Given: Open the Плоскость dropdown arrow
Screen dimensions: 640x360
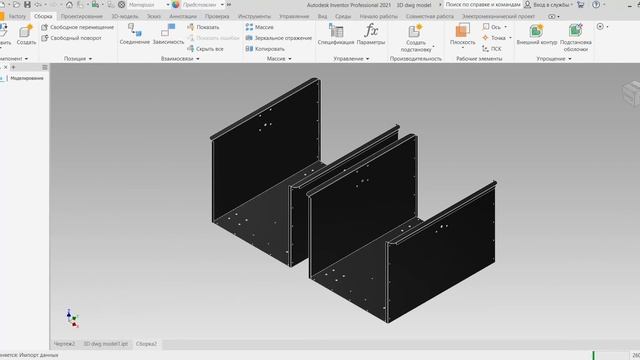Looking at the screenshot, I should (462, 48).
